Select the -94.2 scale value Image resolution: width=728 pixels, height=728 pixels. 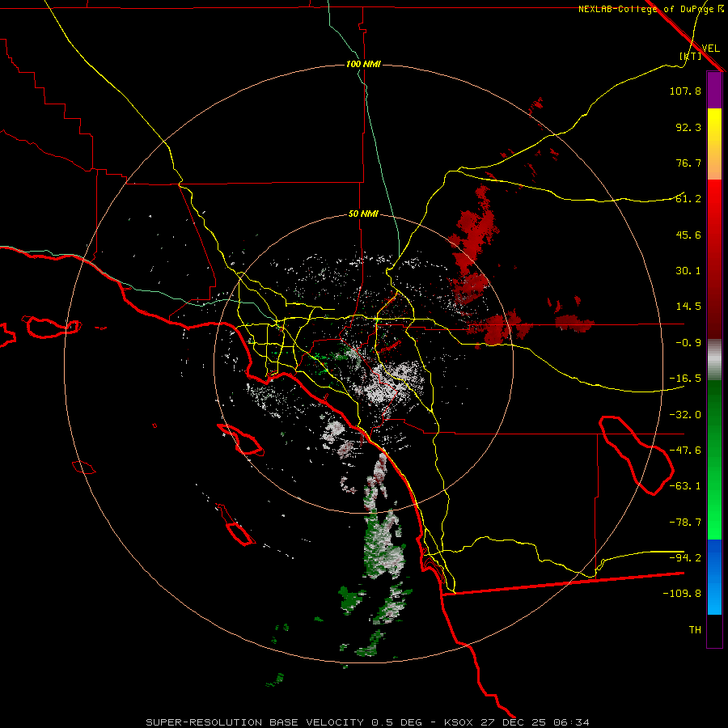pos(685,557)
